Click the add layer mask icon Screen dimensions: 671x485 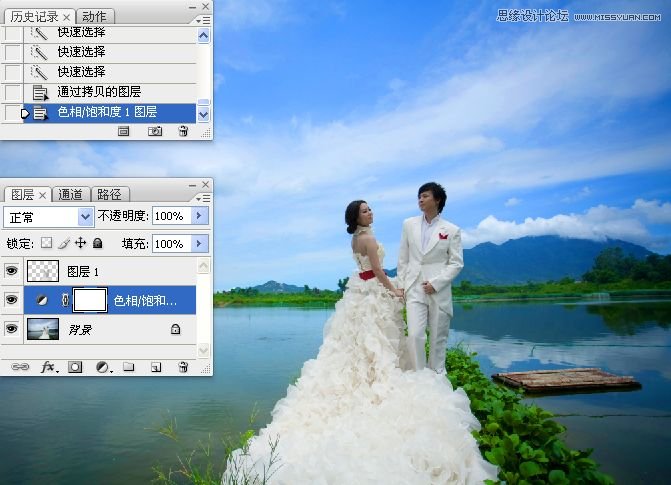pyautogui.click(x=75, y=367)
